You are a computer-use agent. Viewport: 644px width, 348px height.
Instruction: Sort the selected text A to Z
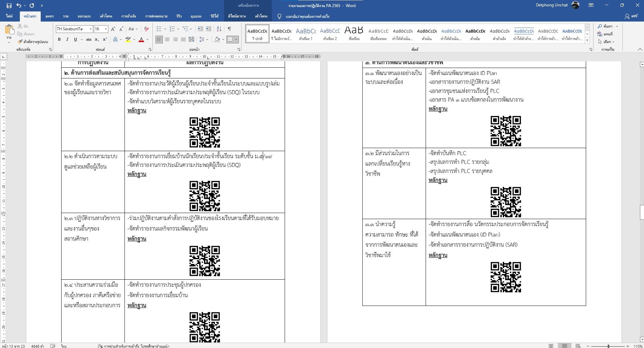(x=219, y=29)
